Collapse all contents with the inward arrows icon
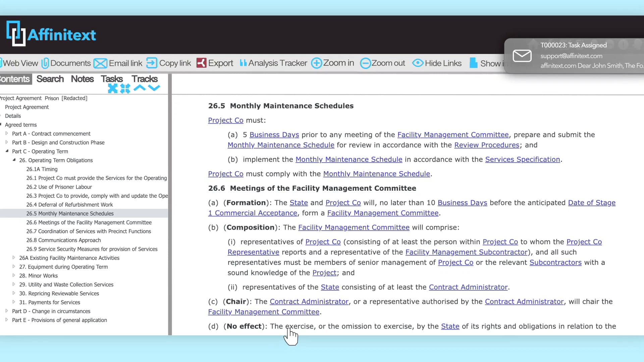 click(x=125, y=88)
